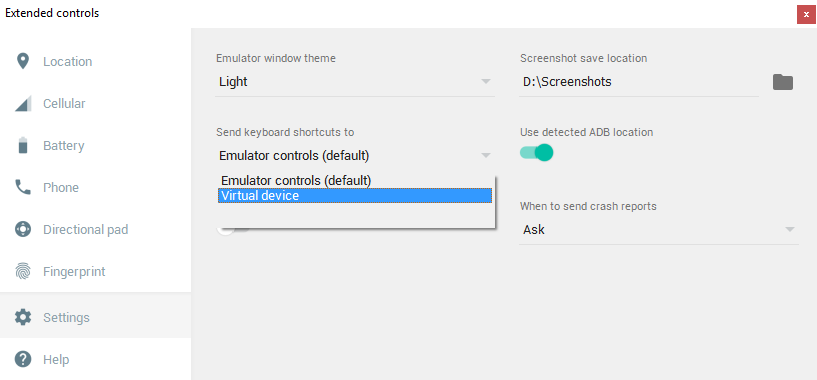
Task: Click the Location pin icon
Action: 22,62
